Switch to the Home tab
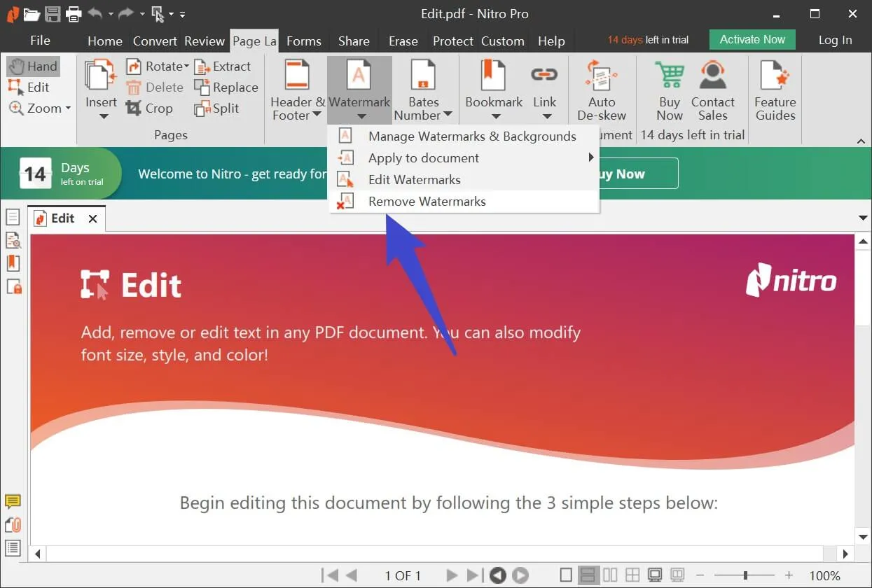 click(x=105, y=41)
